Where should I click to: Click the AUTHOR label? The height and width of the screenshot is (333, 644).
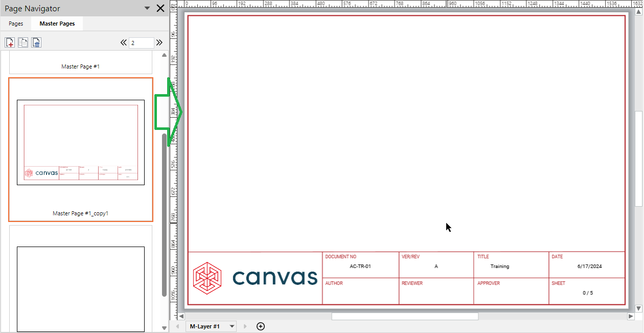coord(334,283)
